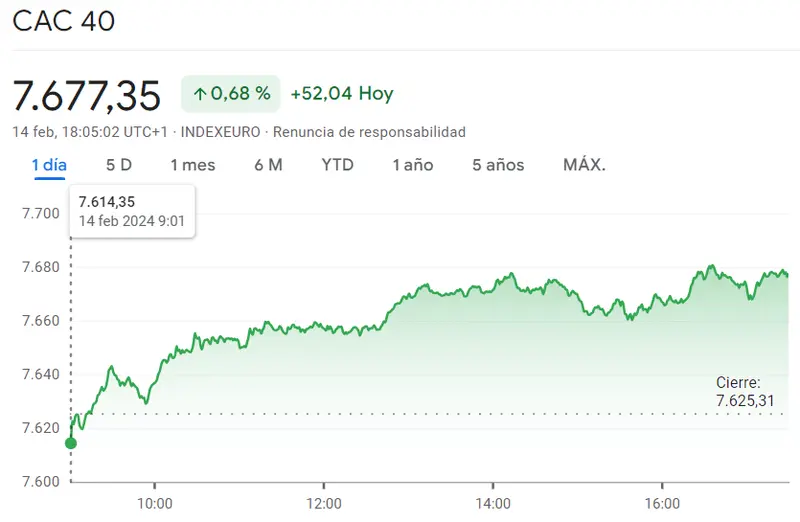Switch to the '5 D' range tab
800x522 pixels.
[x=119, y=165]
